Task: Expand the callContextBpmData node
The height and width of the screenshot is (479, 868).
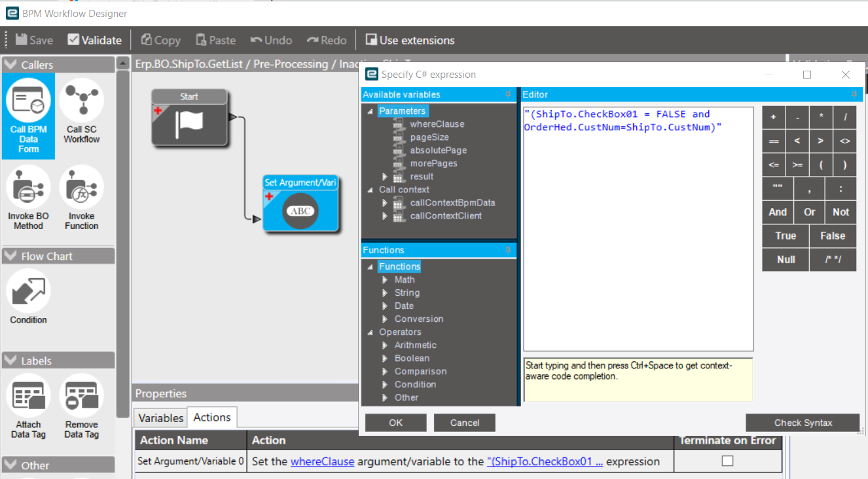Action: click(x=385, y=203)
